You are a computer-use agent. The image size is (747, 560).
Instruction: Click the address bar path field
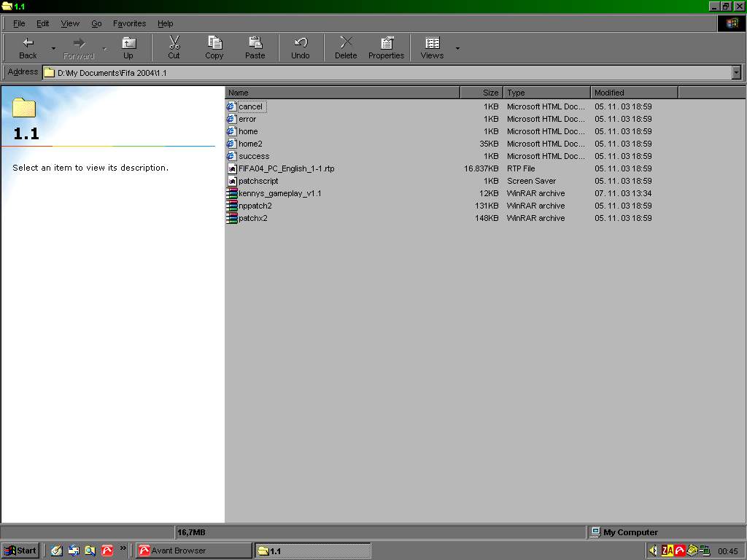[x=387, y=73]
